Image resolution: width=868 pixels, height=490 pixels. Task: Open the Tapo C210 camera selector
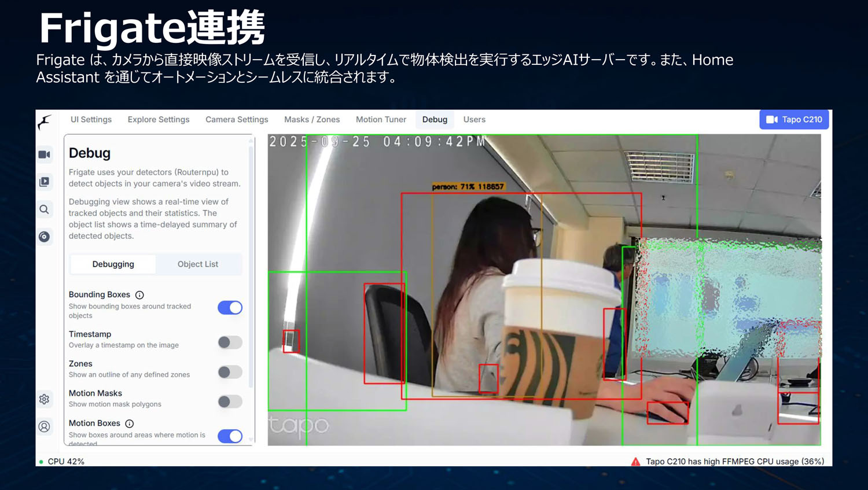coord(794,120)
